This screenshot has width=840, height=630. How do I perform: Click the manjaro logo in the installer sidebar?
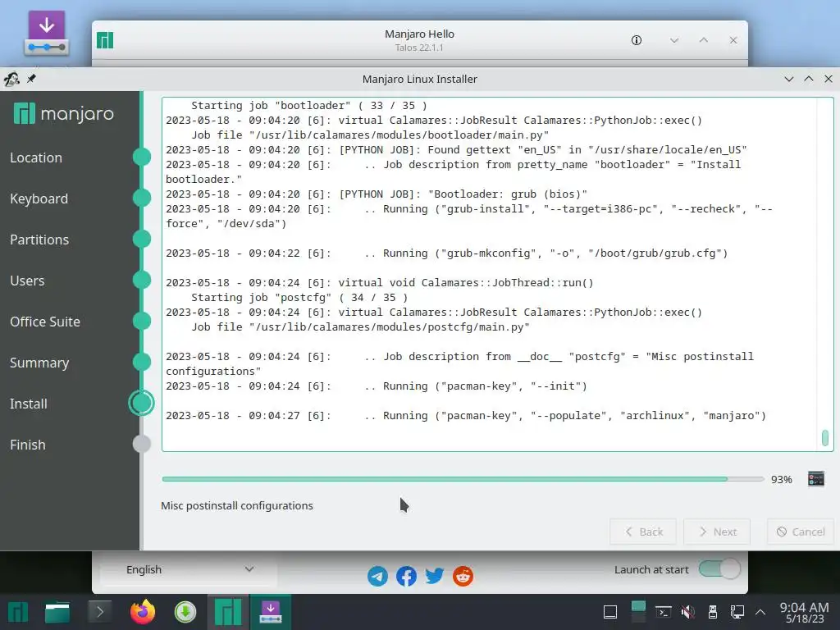click(64, 113)
